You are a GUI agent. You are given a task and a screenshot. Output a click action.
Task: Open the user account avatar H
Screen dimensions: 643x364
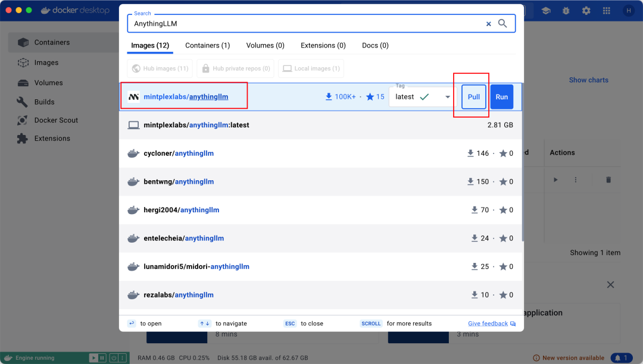628,11
